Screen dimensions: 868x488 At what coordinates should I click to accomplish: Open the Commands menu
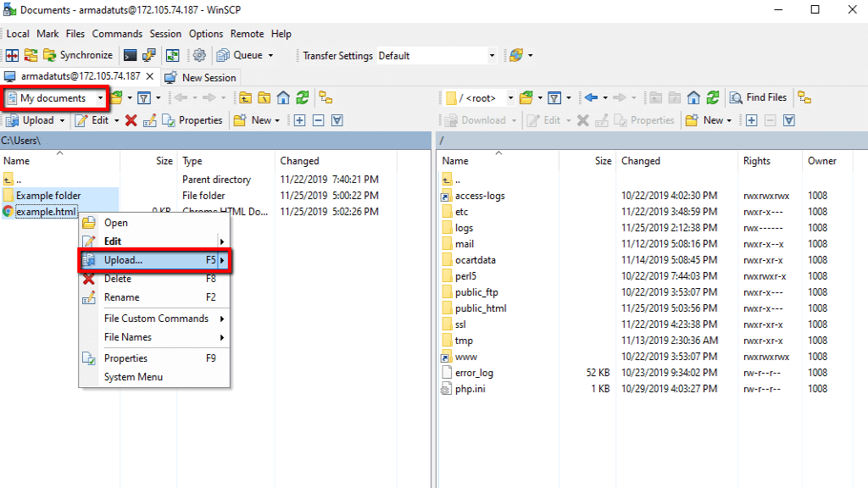[x=117, y=34]
